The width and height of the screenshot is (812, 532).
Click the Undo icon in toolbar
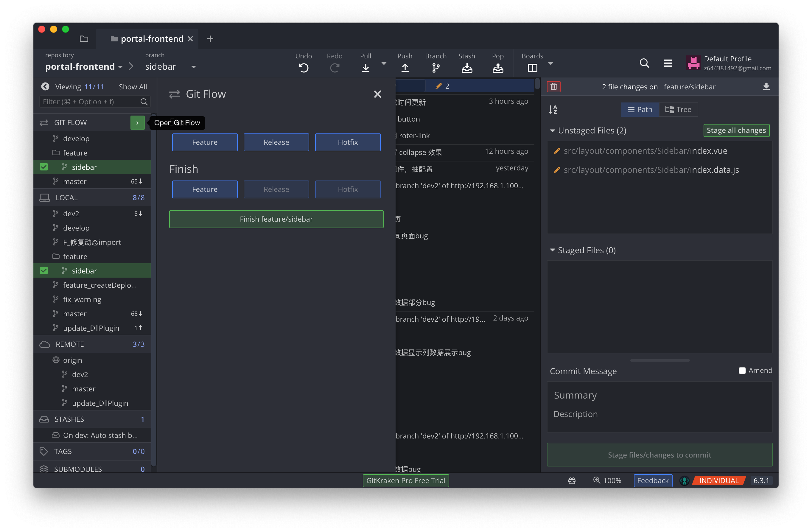click(303, 68)
